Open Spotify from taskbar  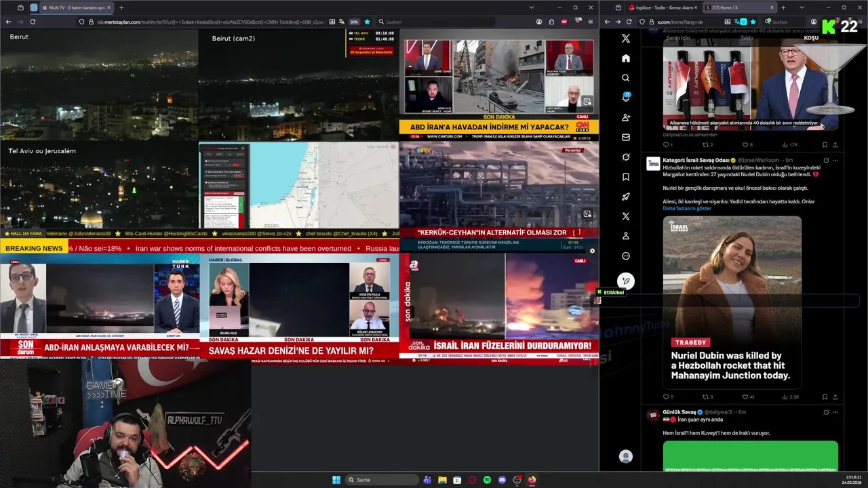tap(487, 480)
